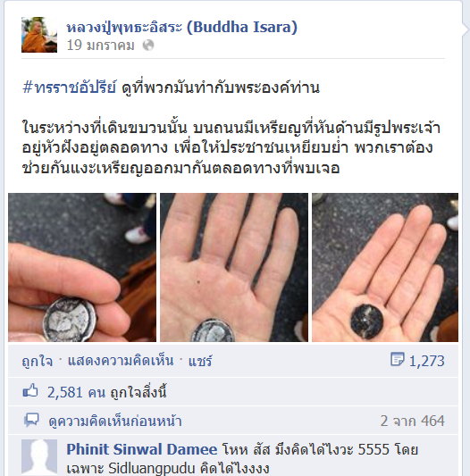This screenshot has width=470, height=476.
Task: Click แสดงความคิดเห็น comment link
Action: 121,361
